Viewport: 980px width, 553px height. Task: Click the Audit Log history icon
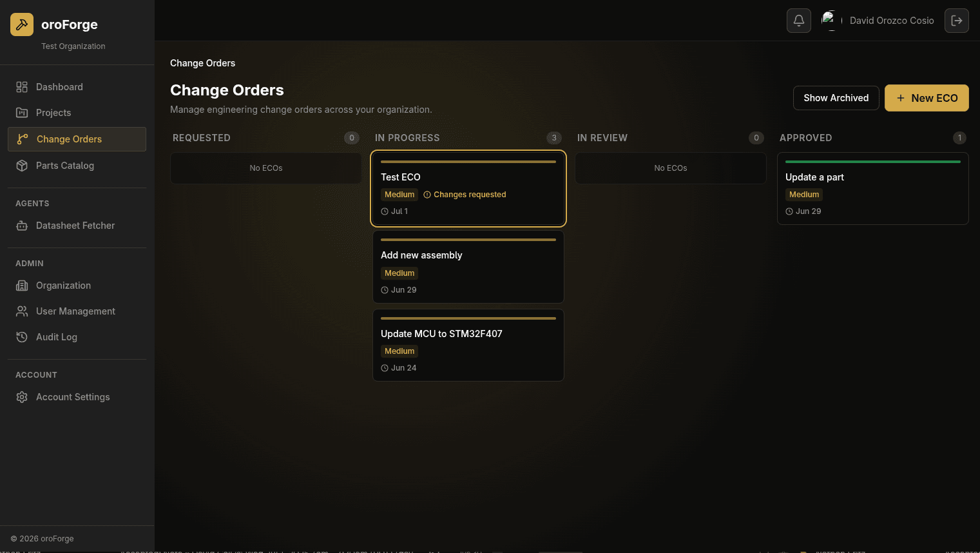22,337
